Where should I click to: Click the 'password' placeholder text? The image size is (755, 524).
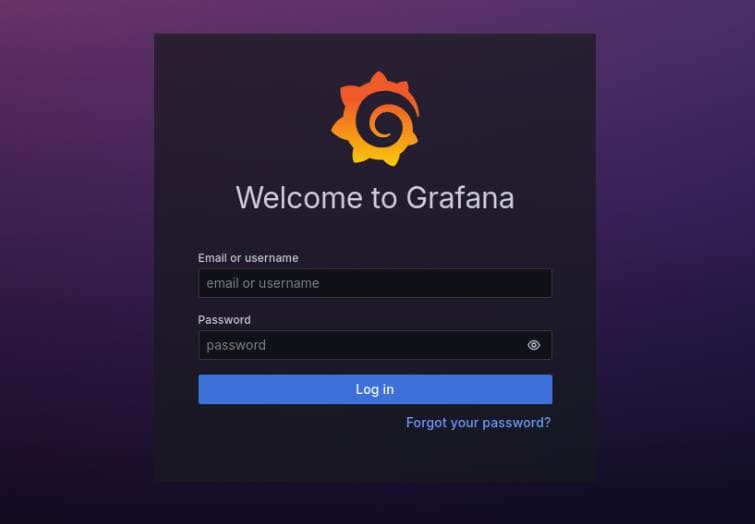coord(236,345)
